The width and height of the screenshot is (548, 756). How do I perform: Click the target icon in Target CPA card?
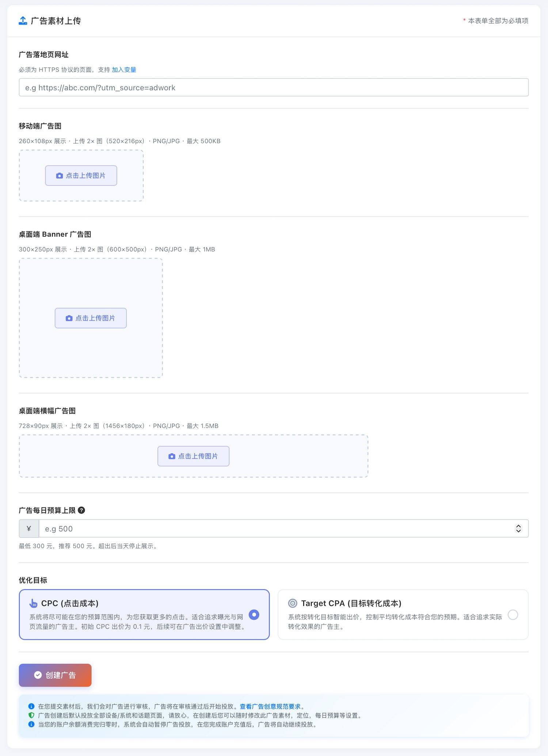pyautogui.click(x=293, y=603)
